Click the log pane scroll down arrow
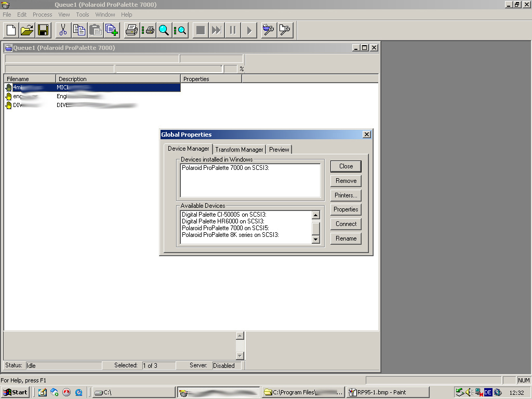Image resolution: width=532 pixels, height=399 pixels. [x=240, y=355]
